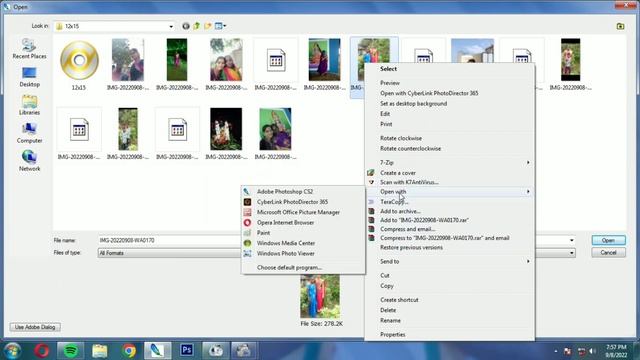
Task: Go to Desktop in sidebar
Action: click(x=29, y=77)
